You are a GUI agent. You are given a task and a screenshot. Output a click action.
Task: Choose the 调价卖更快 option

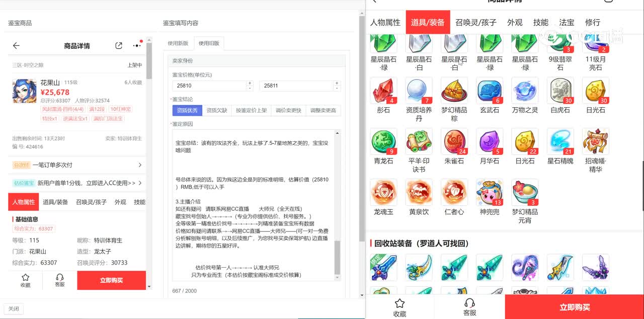click(x=288, y=110)
